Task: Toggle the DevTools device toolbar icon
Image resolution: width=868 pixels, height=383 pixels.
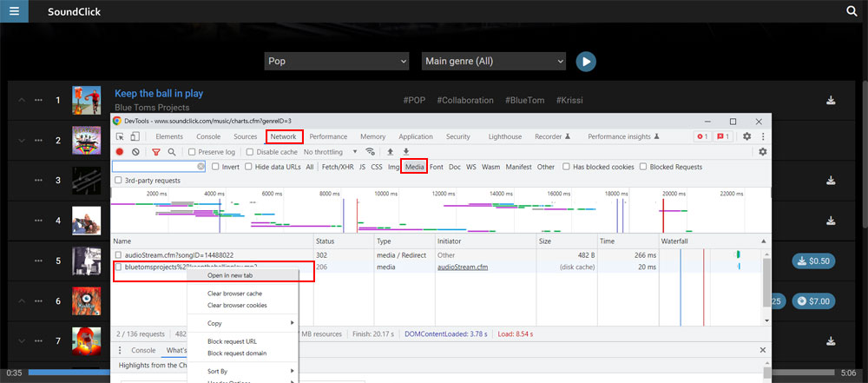Action: coord(135,136)
